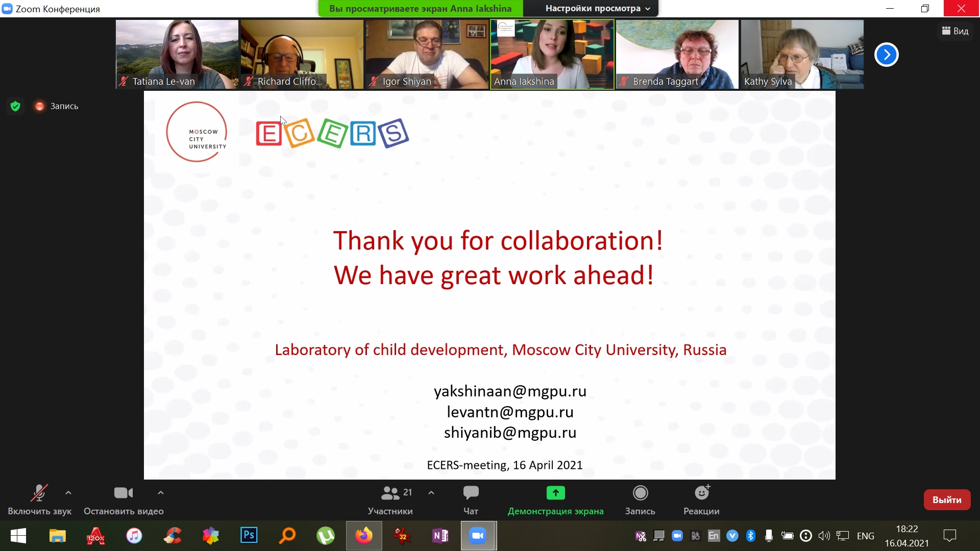
Task: Open Firefox from the taskbar
Action: [364, 536]
